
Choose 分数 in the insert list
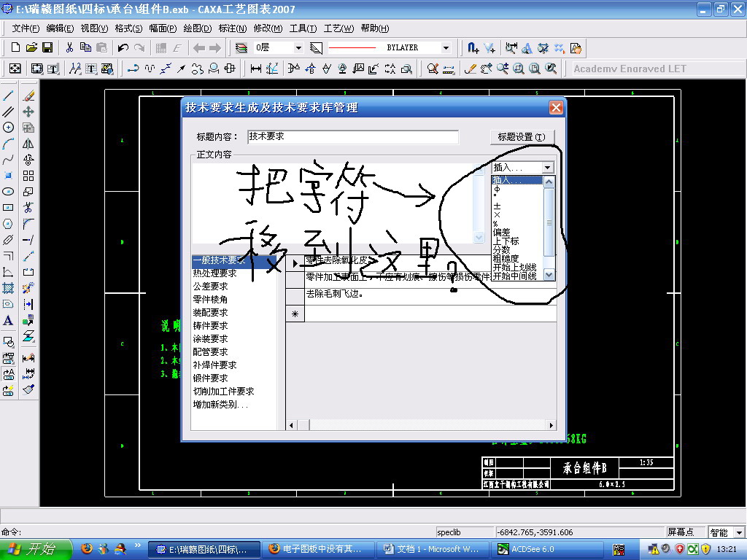[502, 250]
